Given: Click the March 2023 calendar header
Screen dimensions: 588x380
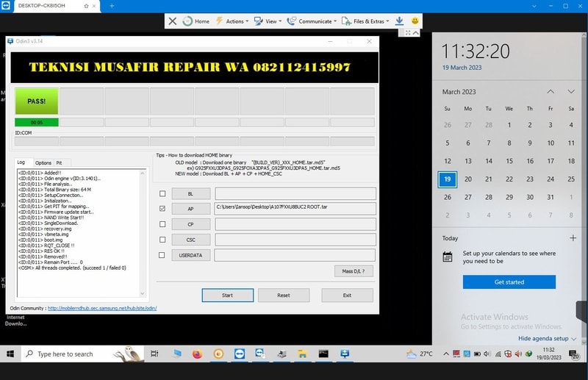Looking at the screenshot, I should tap(459, 92).
